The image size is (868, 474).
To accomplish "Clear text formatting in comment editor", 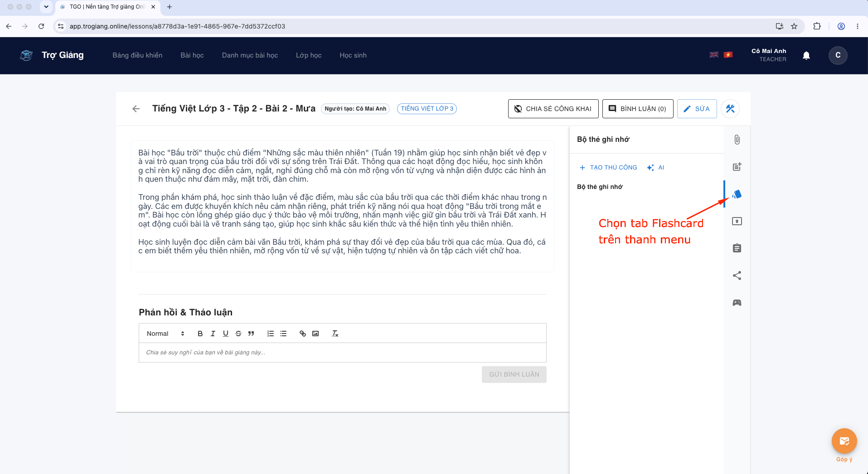I will tap(335, 334).
